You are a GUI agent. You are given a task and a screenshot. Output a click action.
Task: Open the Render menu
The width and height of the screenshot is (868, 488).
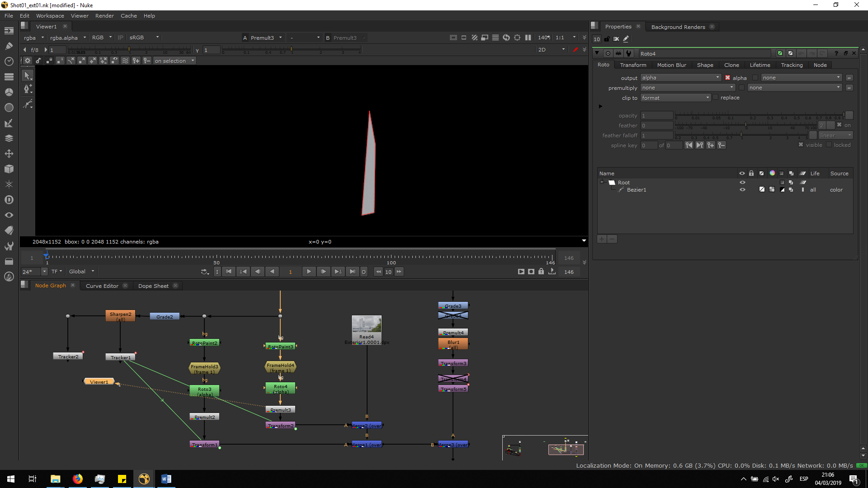(104, 16)
